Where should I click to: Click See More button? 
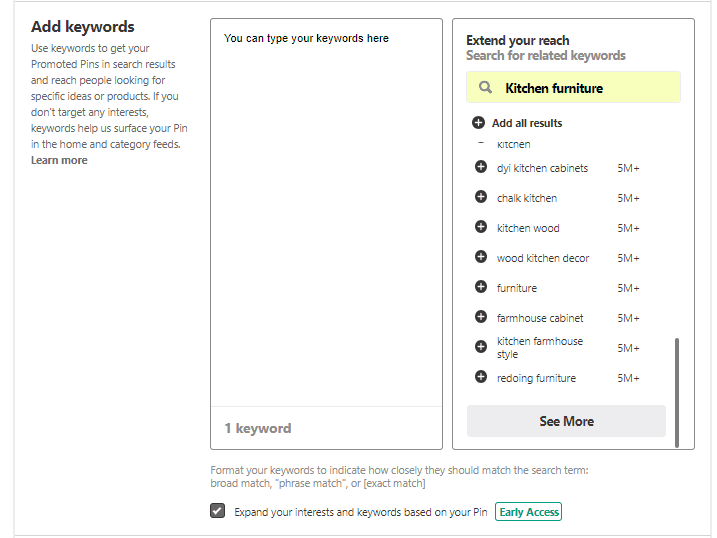(566, 421)
